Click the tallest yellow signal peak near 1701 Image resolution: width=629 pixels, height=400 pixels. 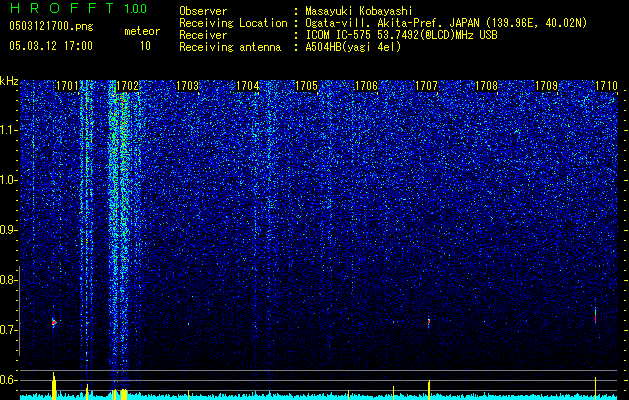[x=54, y=385]
